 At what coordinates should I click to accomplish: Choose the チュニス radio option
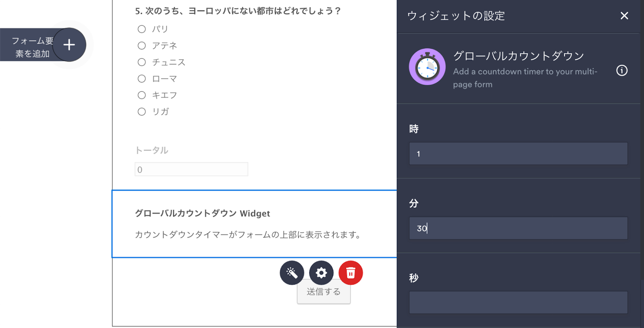pyautogui.click(x=142, y=62)
